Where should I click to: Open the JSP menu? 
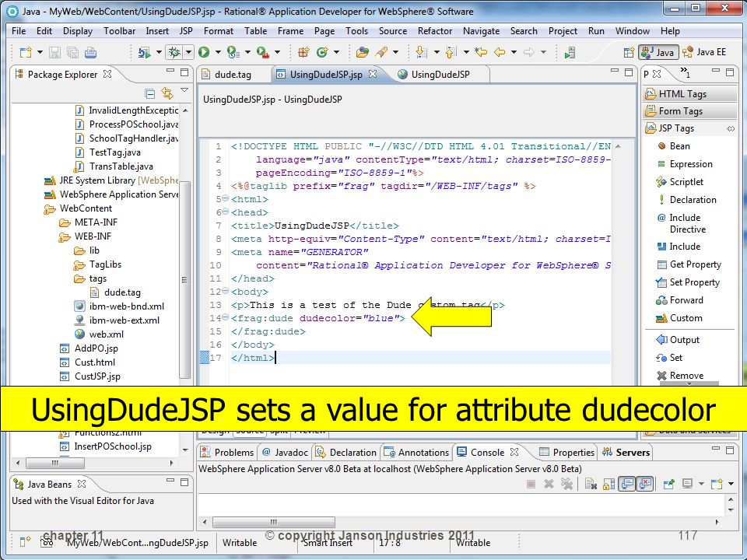[186, 31]
